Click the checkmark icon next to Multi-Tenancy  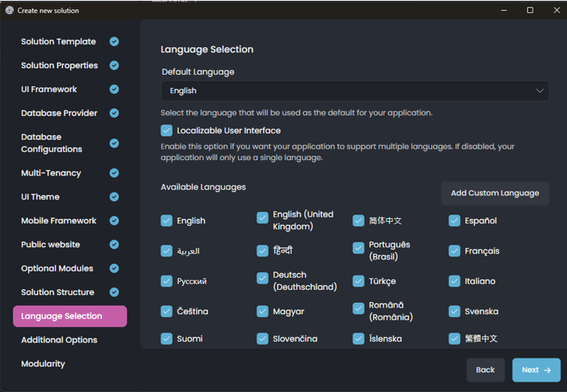point(114,173)
